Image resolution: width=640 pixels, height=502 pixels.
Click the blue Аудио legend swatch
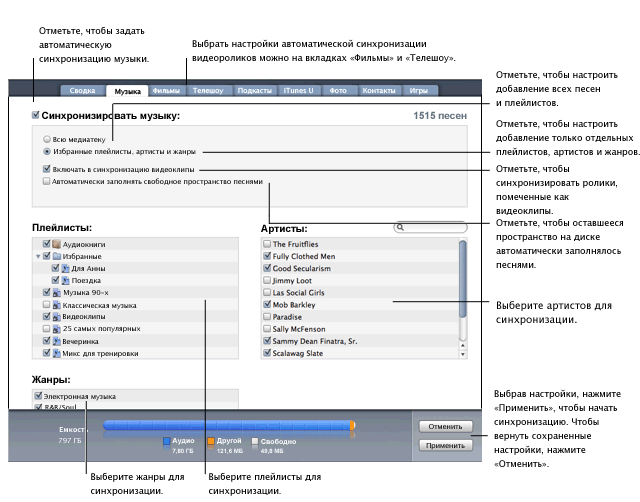pyautogui.click(x=167, y=441)
